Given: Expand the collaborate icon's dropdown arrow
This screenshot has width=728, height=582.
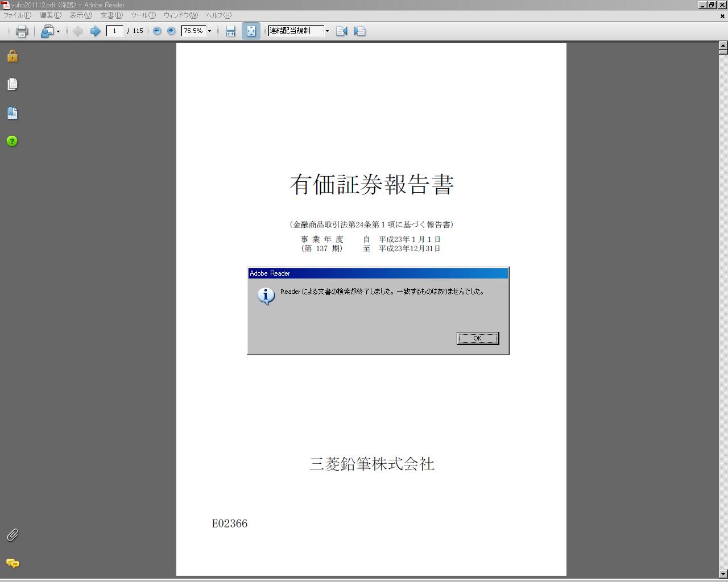Looking at the screenshot, I should [58, 31].
